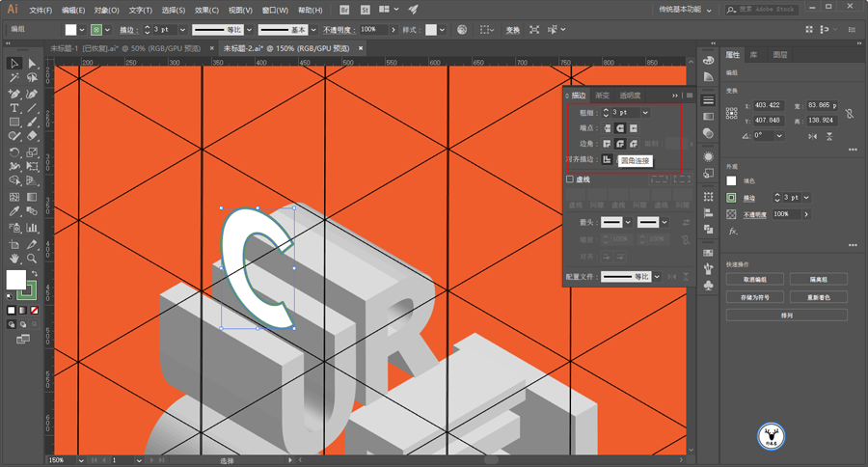
Task: Select the Rectangle tool
Action: [14, 122]
